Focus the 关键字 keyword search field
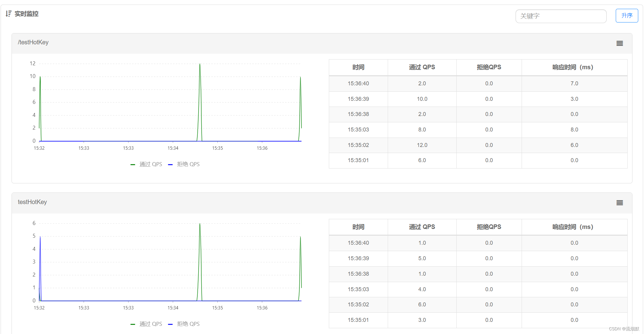This screenshot has width=644, height=334. (561, 16)
